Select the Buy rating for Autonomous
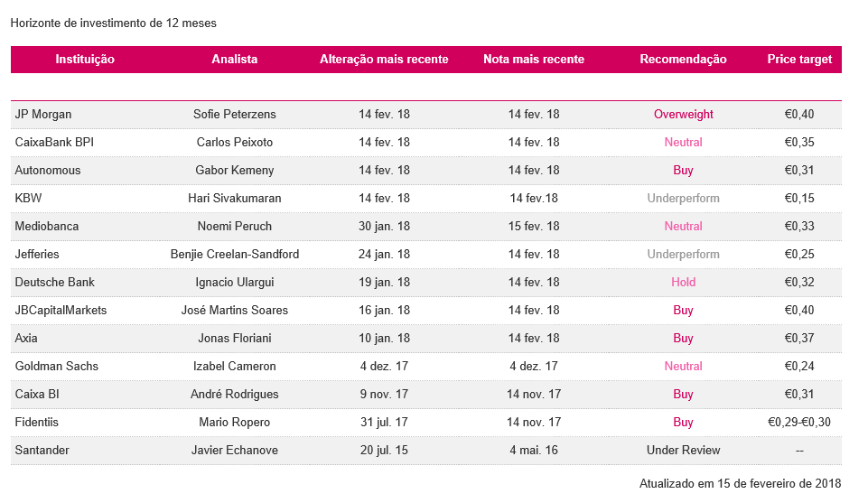 pyautogui.click(x=683, y=171)
